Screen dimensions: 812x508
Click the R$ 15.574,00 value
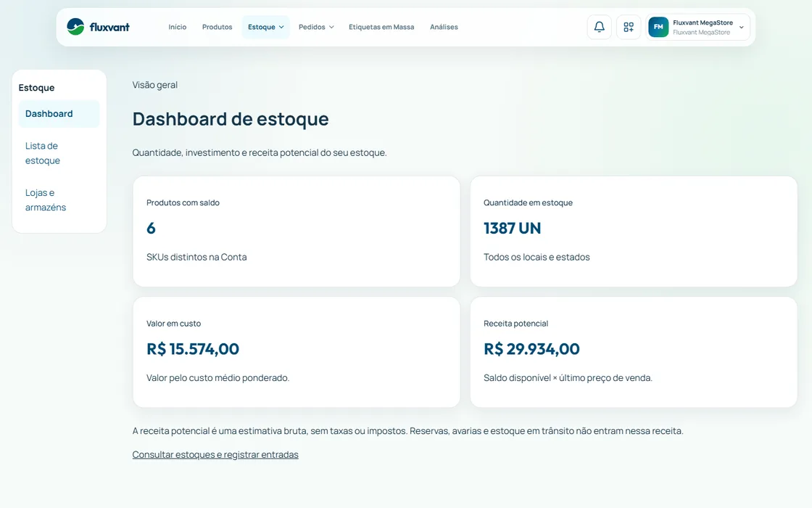pos(193,349)
